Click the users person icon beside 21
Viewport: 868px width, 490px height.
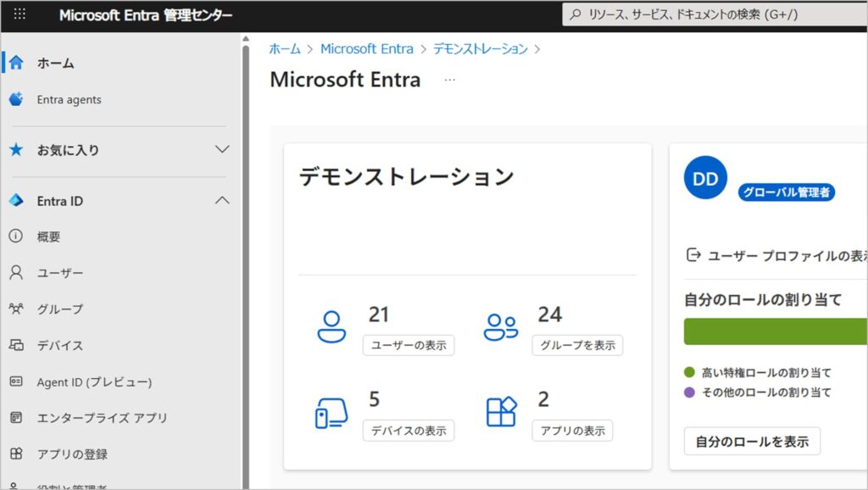point(331,326)
